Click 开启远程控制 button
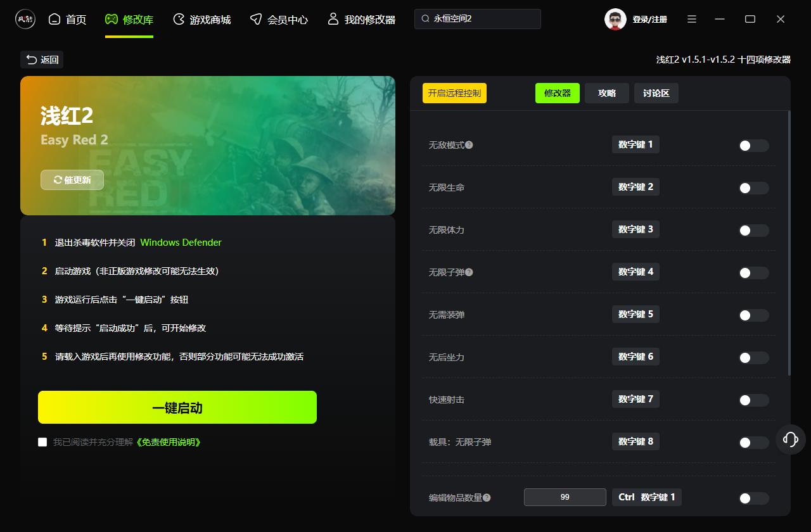811x532 pixels. [454, 93]
